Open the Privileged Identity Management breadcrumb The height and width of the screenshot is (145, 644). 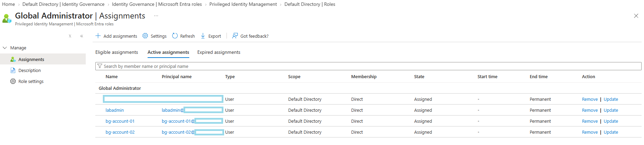coord(243,4)
